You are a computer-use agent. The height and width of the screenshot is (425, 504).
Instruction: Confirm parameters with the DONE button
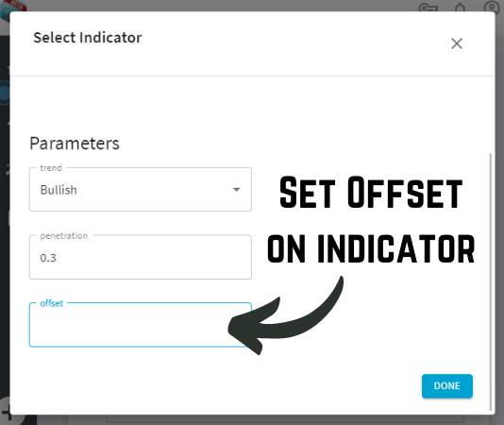[447, 385]
